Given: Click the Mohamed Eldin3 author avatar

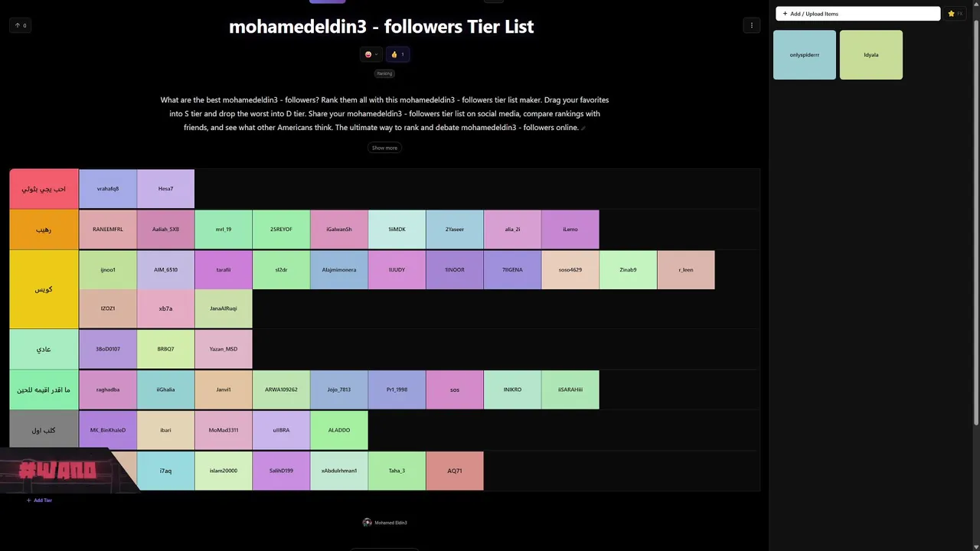Looking at the screenshot, I should click(367, 523).
